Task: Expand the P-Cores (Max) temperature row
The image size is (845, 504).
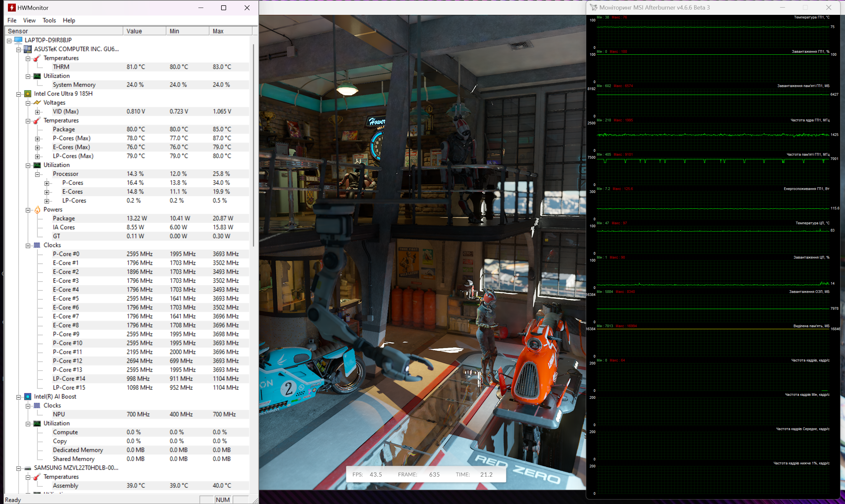Action: point(37,139)
